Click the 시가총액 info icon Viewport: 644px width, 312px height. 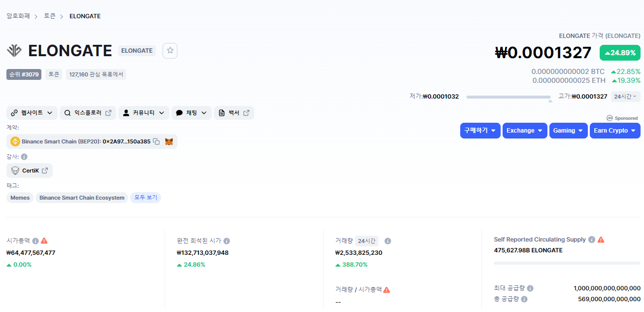[35, 241]
